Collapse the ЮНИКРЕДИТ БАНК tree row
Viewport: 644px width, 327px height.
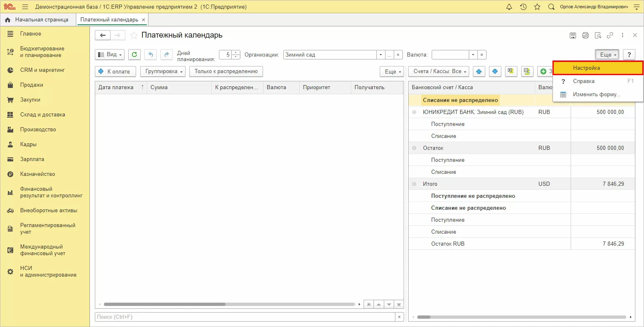(414, 112)
